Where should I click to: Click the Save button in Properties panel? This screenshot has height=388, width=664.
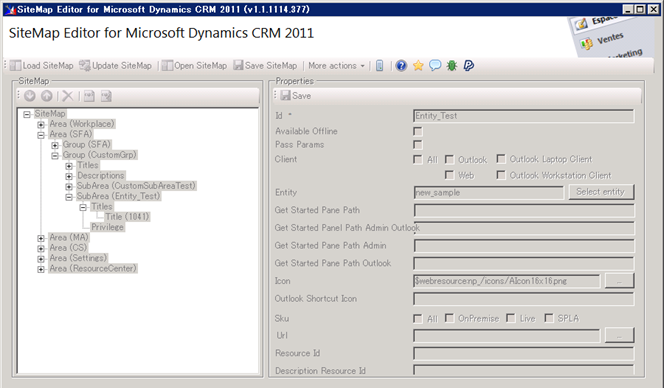296,96
